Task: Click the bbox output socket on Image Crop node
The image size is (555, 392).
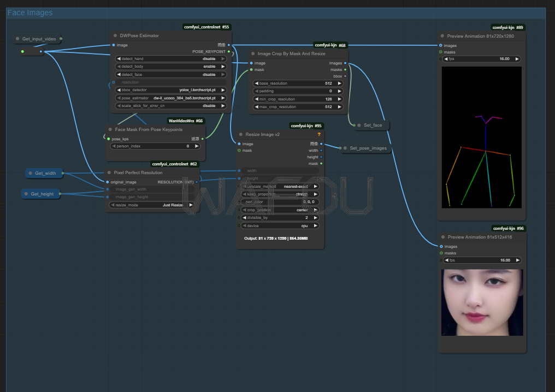Action: pos(345,76)
